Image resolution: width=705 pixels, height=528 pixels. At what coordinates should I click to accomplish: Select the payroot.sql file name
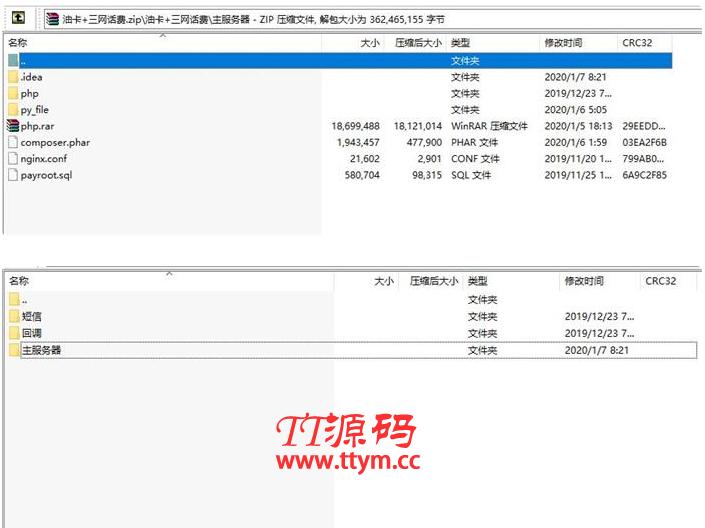(46, 175)
